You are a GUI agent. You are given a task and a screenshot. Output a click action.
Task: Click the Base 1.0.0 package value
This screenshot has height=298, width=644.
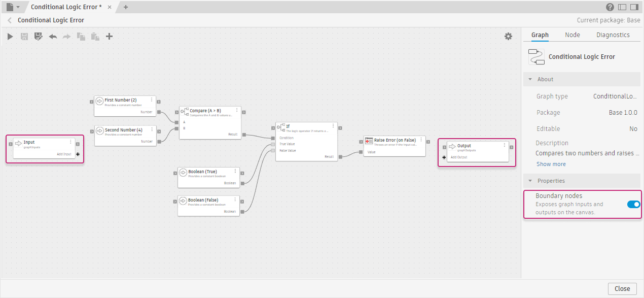(623, 113)
